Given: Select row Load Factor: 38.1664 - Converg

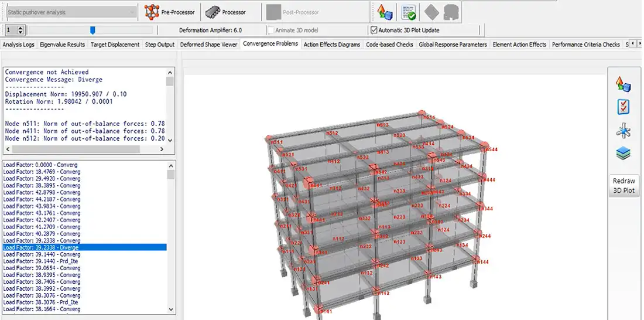Looking at the screenshot, I should point(84,309).
